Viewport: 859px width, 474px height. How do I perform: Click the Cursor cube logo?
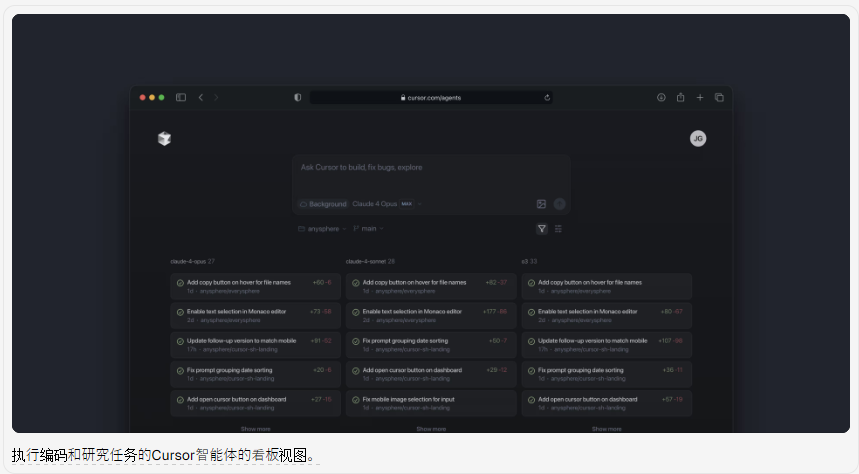tap(164, 139)
